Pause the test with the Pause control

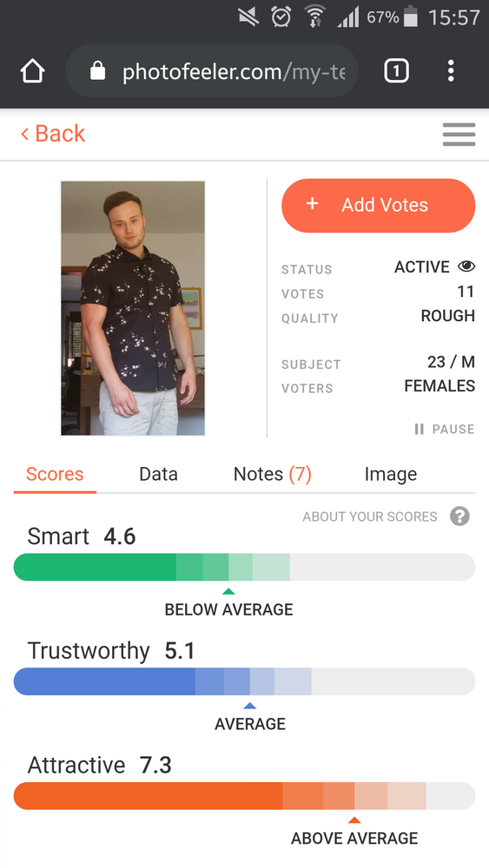445,429
